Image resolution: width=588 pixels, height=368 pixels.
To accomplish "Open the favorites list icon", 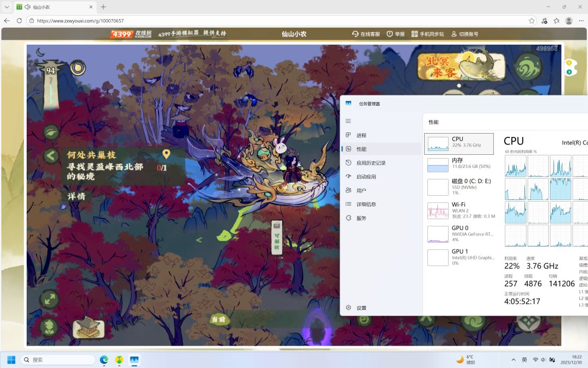I will 556,21.
